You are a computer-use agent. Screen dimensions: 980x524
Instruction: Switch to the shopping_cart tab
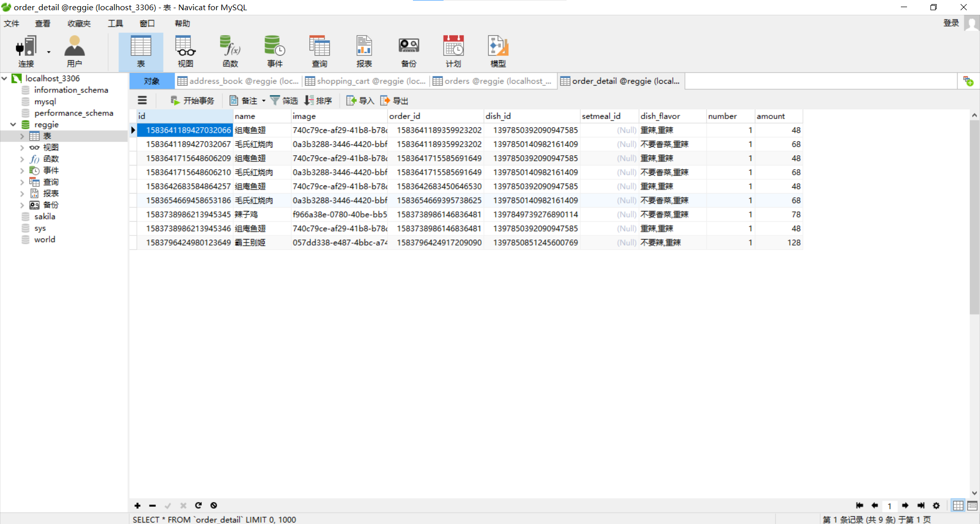coord(366,81)
